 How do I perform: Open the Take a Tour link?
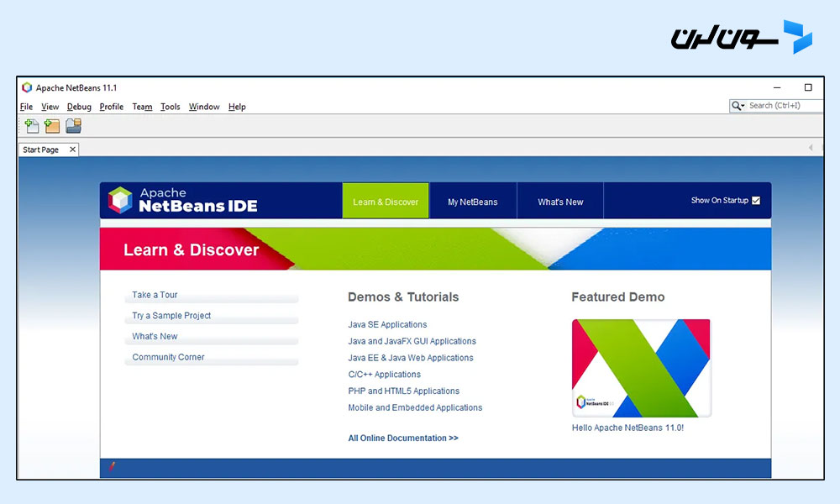[154, 295]
